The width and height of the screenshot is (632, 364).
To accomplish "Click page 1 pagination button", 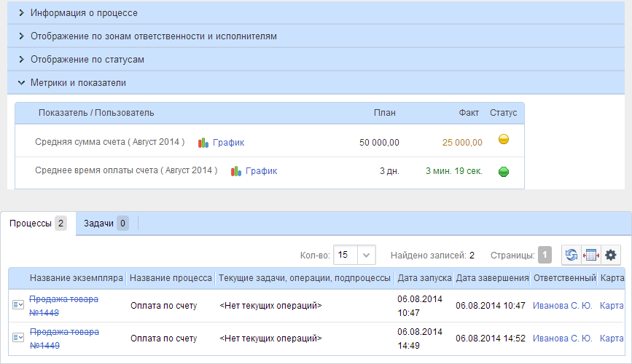I will [x=545, y=255].
